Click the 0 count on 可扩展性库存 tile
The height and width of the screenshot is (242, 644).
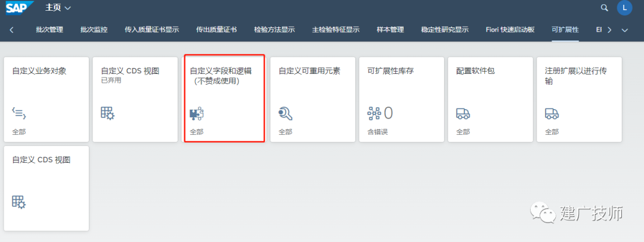[388, 113]
